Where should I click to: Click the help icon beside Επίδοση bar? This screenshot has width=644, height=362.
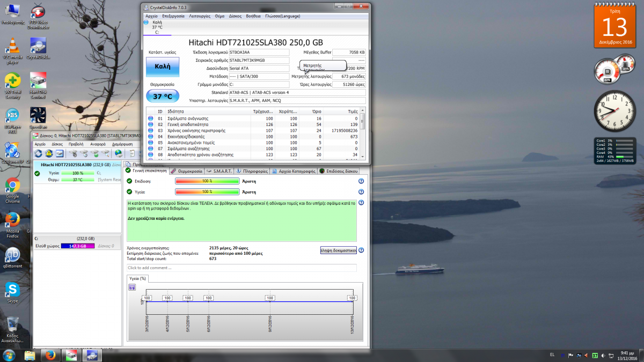361,181
